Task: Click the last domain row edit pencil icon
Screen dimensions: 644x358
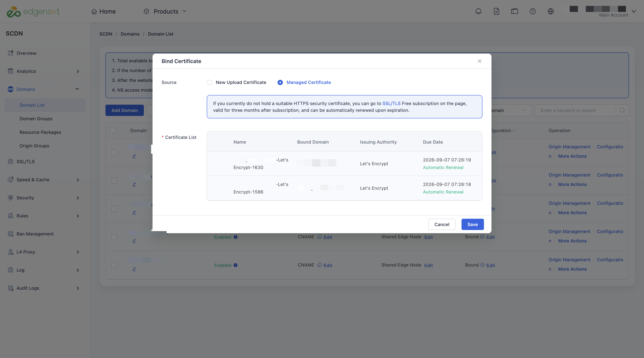Action: tap(134, 269)
